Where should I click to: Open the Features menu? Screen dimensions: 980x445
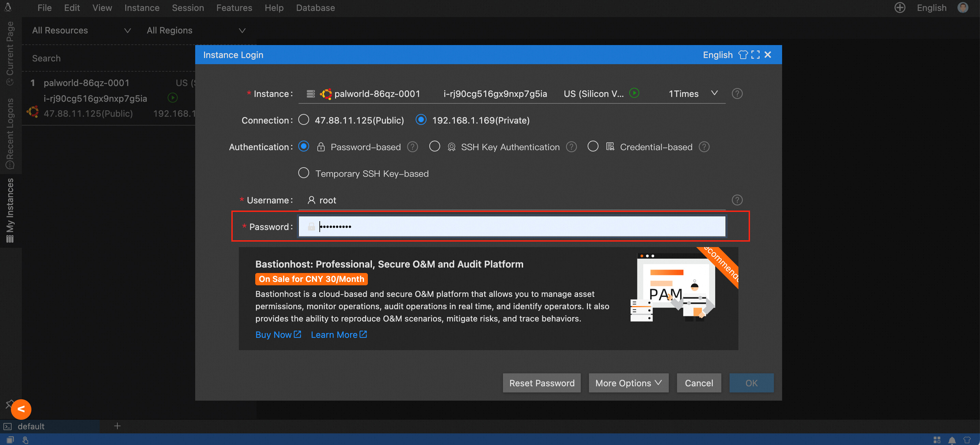234,8
